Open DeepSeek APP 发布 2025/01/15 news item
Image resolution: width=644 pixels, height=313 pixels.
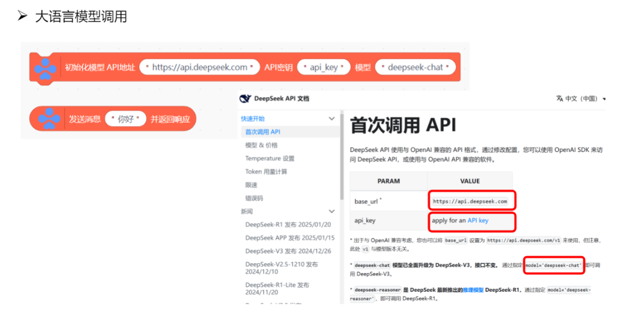click(x=290, y=238)
